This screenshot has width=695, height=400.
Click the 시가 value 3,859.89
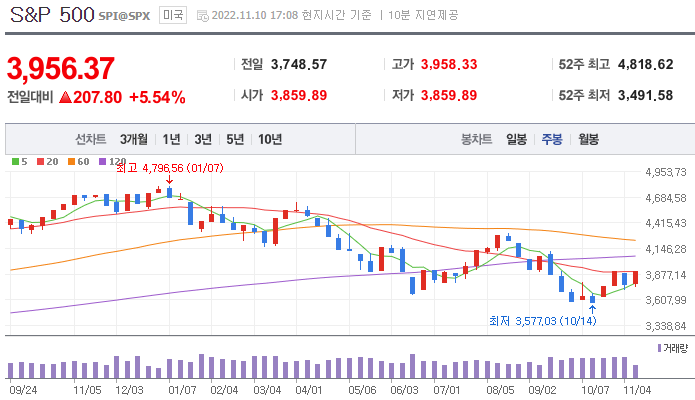tap(299, 95)
